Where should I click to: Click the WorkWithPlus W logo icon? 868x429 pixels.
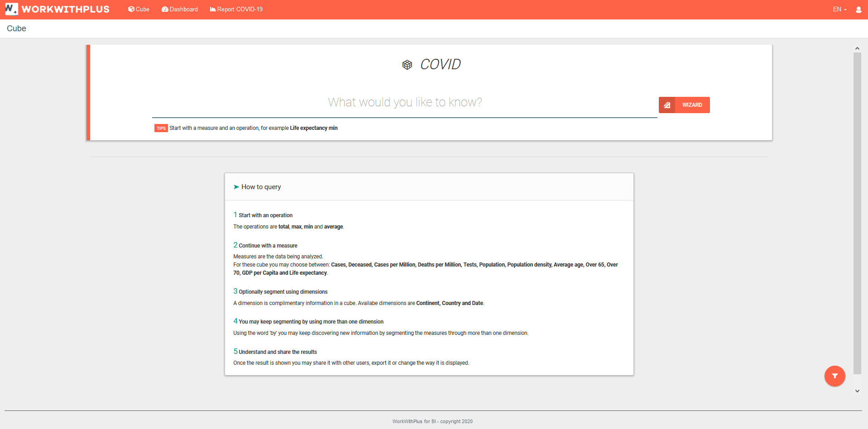pos(11,9)
